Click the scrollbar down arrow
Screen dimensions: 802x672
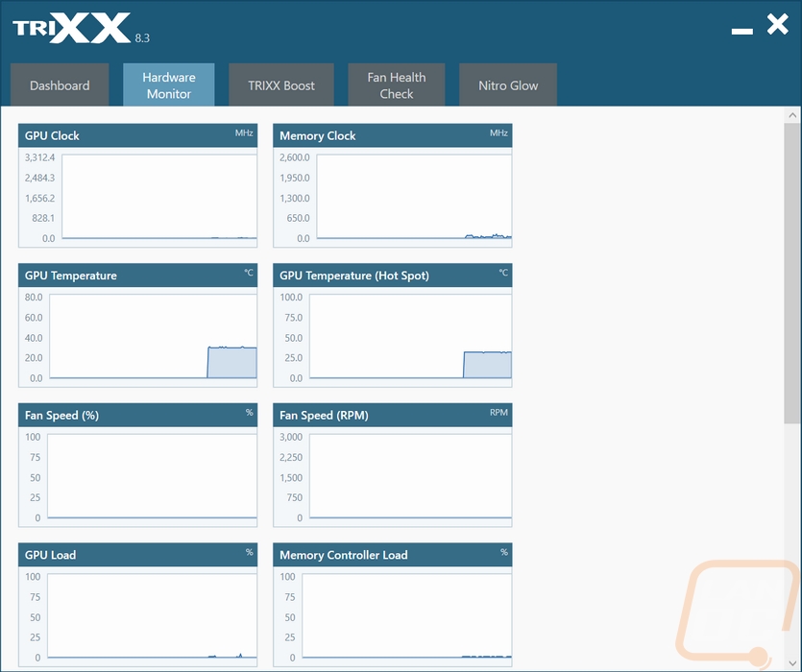click(792, 663)
